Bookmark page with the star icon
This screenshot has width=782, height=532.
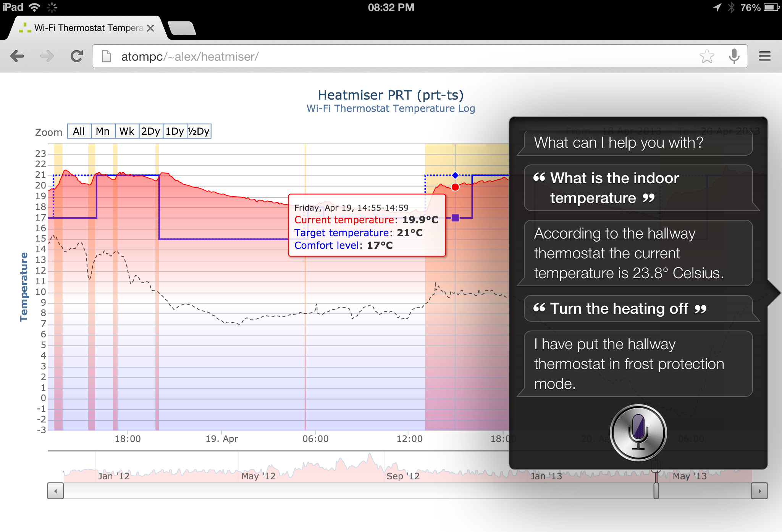click(706, 56)
